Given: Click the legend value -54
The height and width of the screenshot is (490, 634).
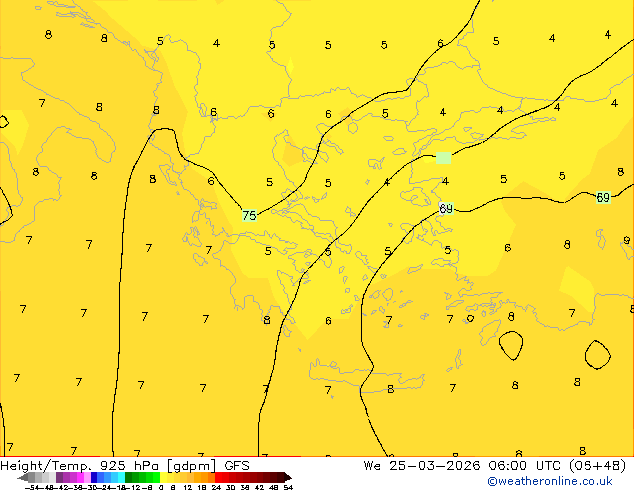Looking at the screenshot, I should (32, 487).
